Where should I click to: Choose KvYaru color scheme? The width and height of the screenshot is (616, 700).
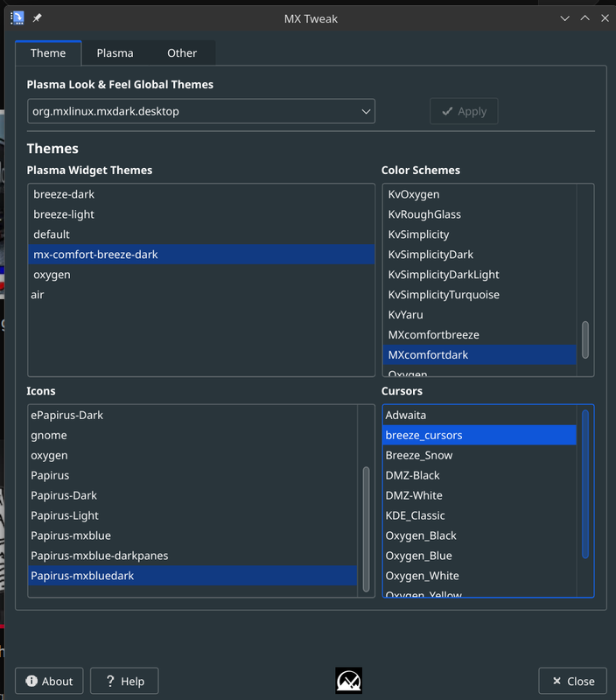[479, 315]
